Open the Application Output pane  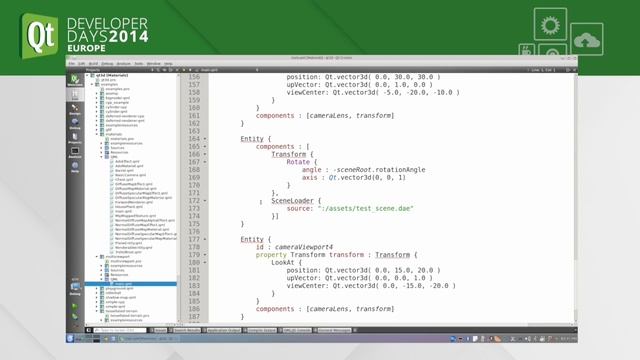222,330
